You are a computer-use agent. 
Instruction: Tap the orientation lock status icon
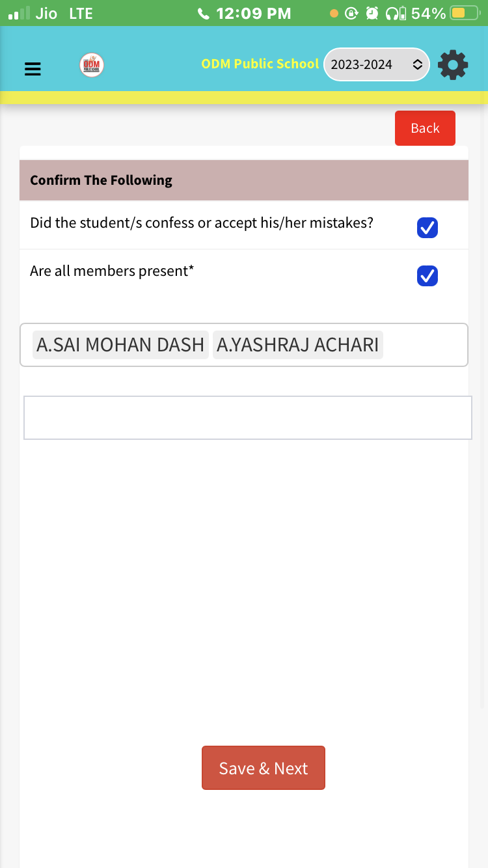[x=352, y=14]
